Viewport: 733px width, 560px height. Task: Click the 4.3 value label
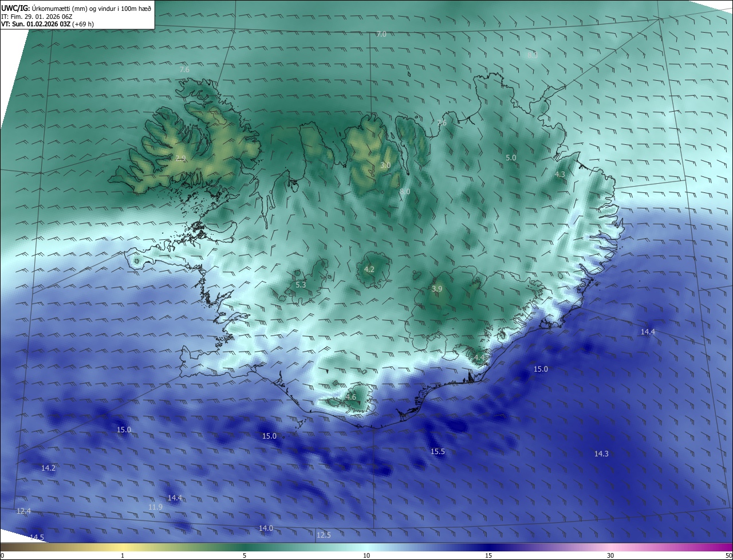click(560, 174)
